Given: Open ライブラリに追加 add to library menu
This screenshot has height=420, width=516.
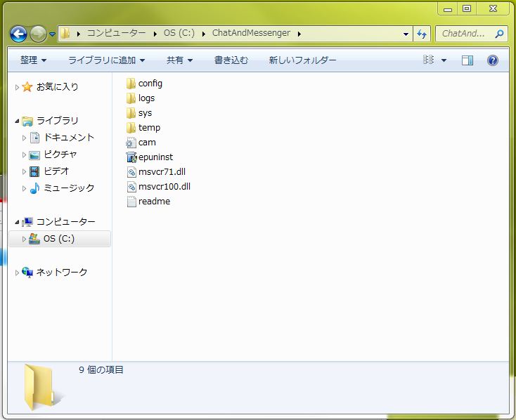Looking at the screenshot, I should 106,60.
